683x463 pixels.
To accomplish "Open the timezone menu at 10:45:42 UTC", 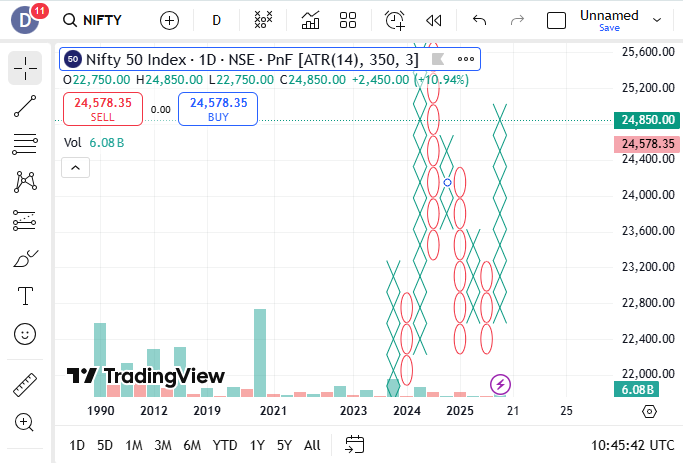I will 632,445.
